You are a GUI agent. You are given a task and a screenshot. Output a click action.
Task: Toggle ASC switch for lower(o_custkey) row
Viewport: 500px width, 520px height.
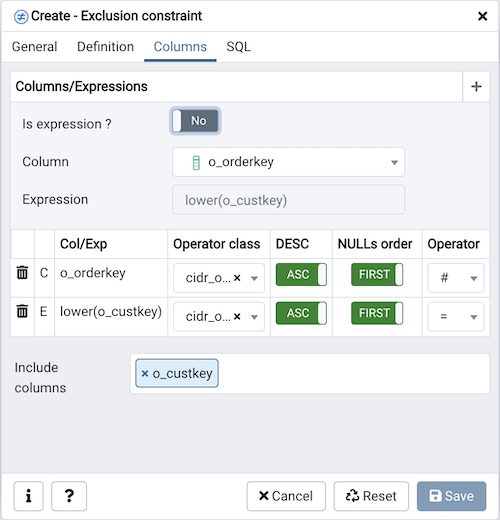[301, 313]
